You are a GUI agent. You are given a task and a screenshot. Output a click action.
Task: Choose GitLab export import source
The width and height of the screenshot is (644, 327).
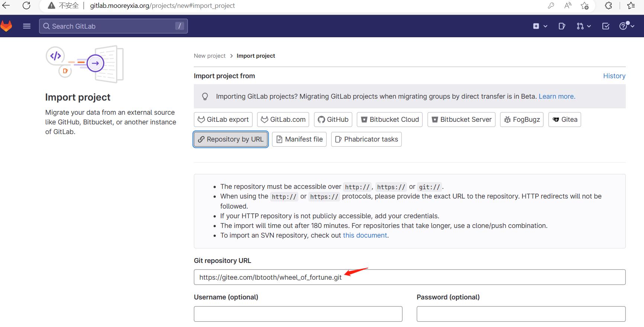click(223, 120)
